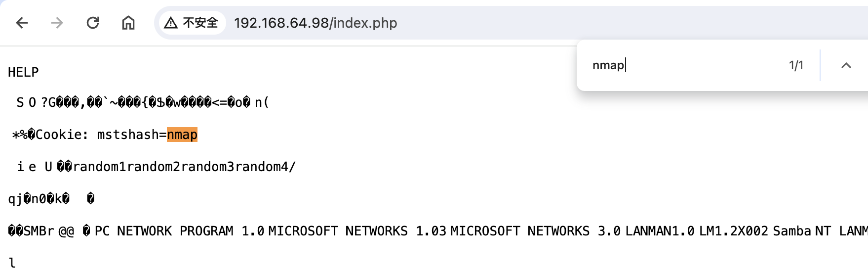Reload the index.php page
This screenshot has height=274, width=868.
click(93, 23)
